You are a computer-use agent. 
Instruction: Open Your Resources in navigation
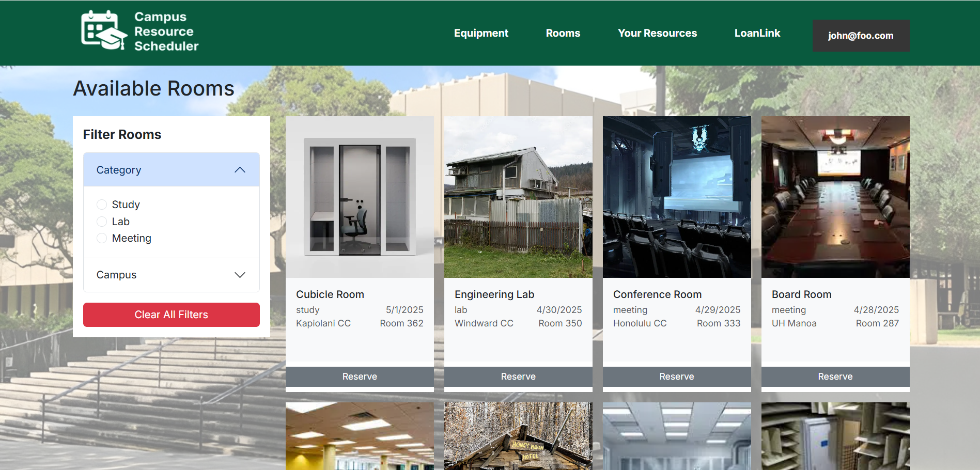pyautogui.click(x=657, y=33)
